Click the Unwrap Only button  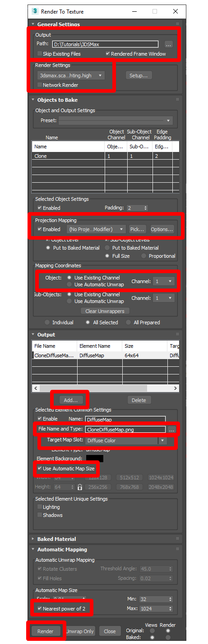click(x=80, y=631)
